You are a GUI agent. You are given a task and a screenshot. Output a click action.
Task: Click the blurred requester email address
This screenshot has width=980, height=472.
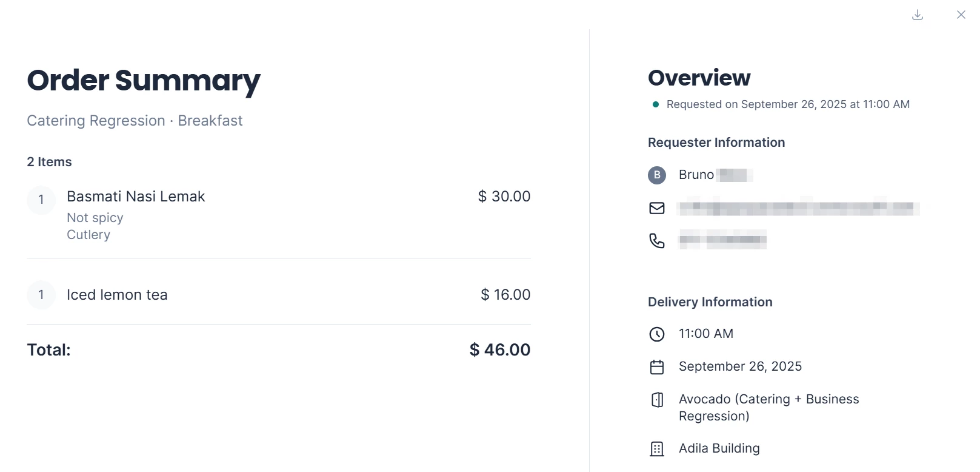coord(798,208)
